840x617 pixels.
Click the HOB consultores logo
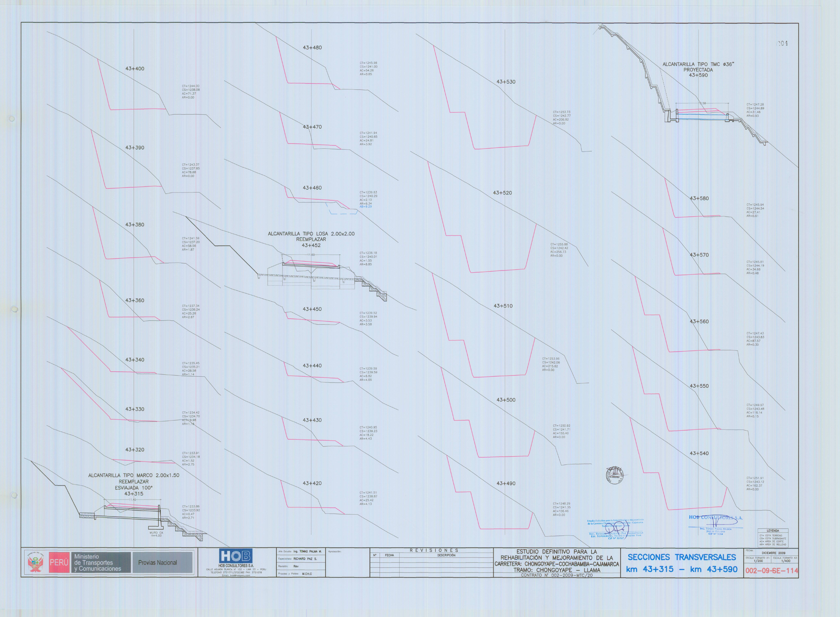(x=236, y=556)
